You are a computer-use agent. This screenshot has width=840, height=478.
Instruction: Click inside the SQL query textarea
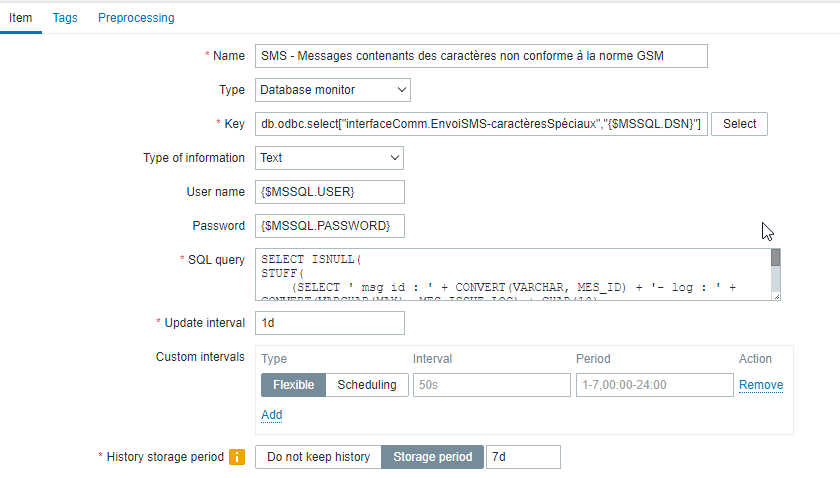click(x=512, y=274)
